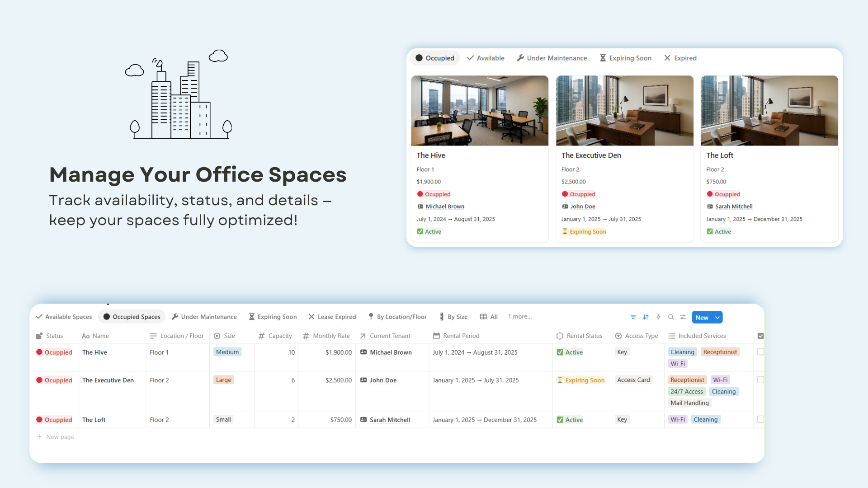
Task: Click the Status column header icon
Action: click(x=39, y=336)
